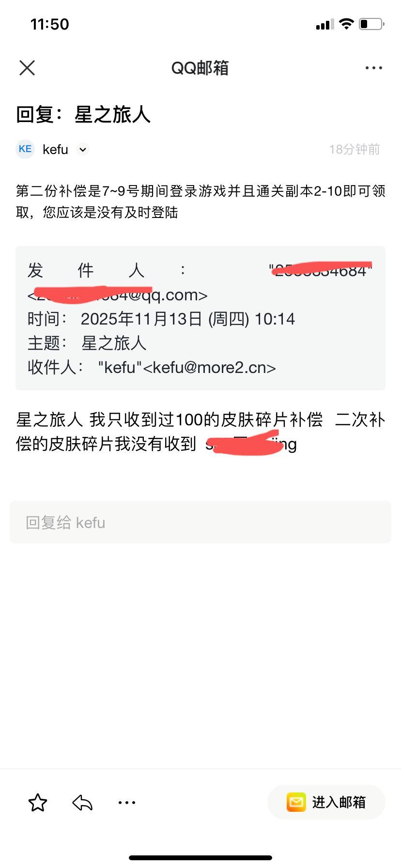Tap the redacted qq.com sender address

point(118,294)
